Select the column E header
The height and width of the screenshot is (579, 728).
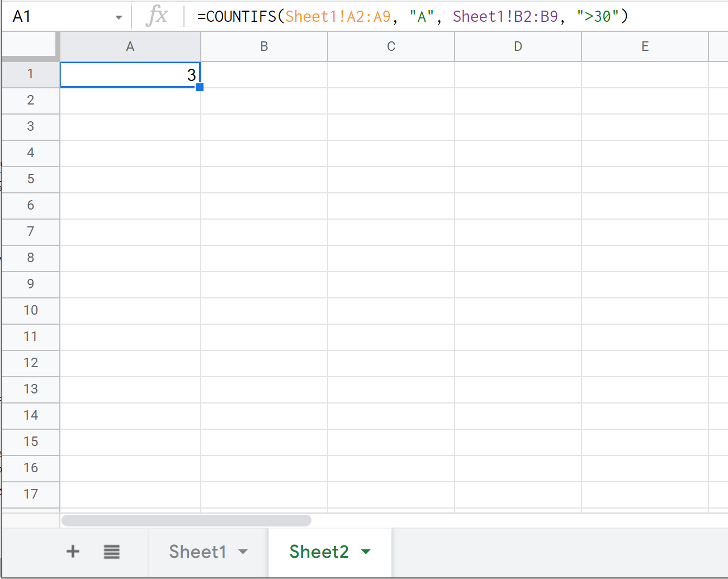coord(645,46)
